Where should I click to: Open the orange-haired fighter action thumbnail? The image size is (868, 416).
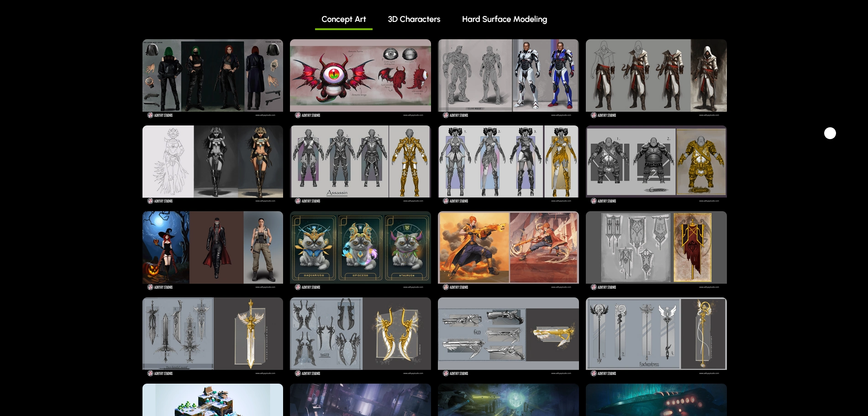click(508, 251)
